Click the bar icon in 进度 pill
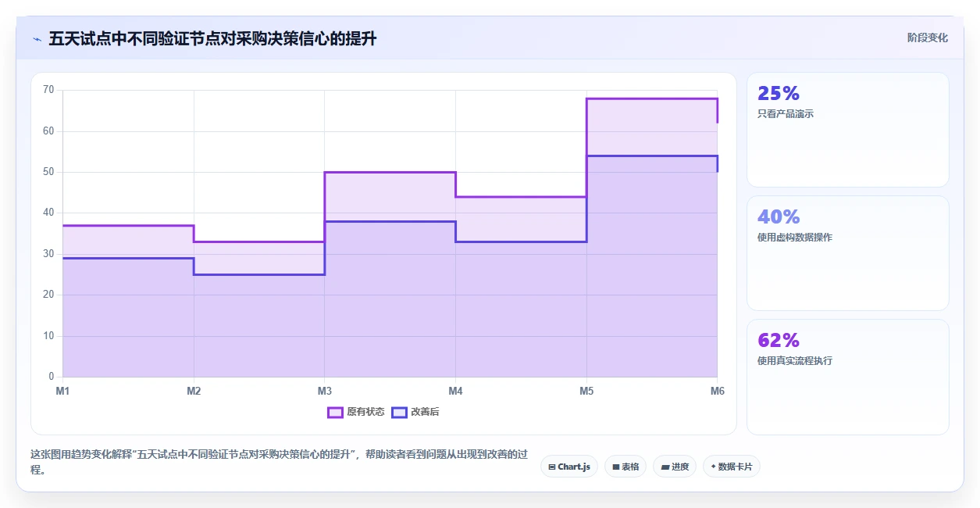Screen dimensions: 980x508 tap(665, 467)
